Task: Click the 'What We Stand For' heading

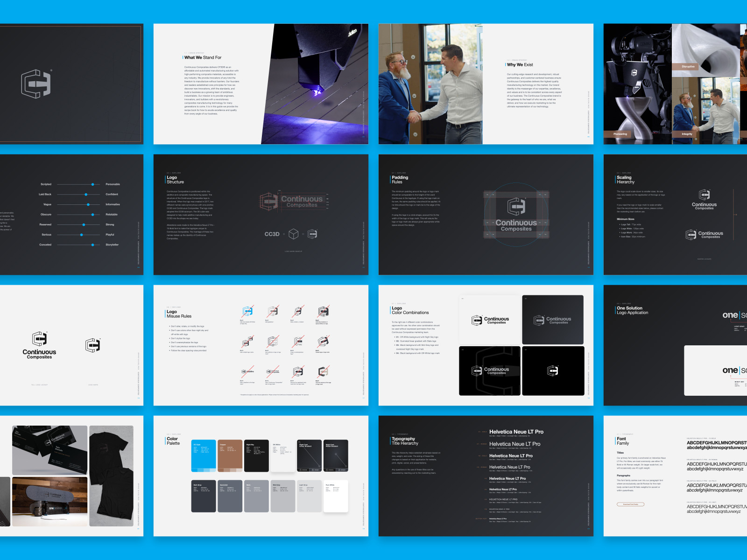Action: [x=203, y=57]
